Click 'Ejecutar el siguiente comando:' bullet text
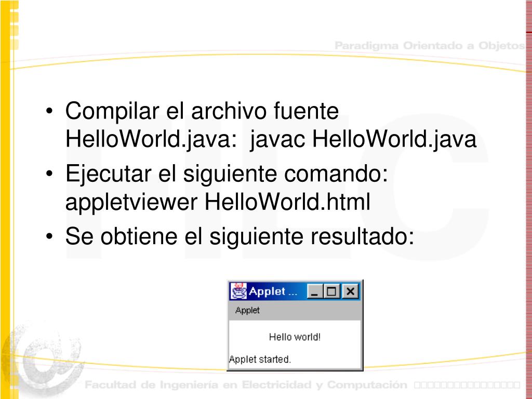This screenshot has height=399, width=532. (x=227, y=173)
